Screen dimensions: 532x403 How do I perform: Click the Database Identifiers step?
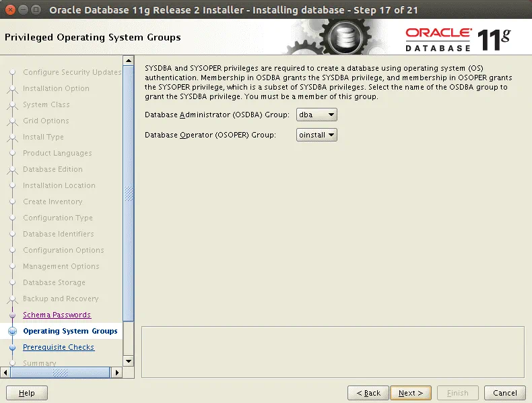tap(59, 234)
